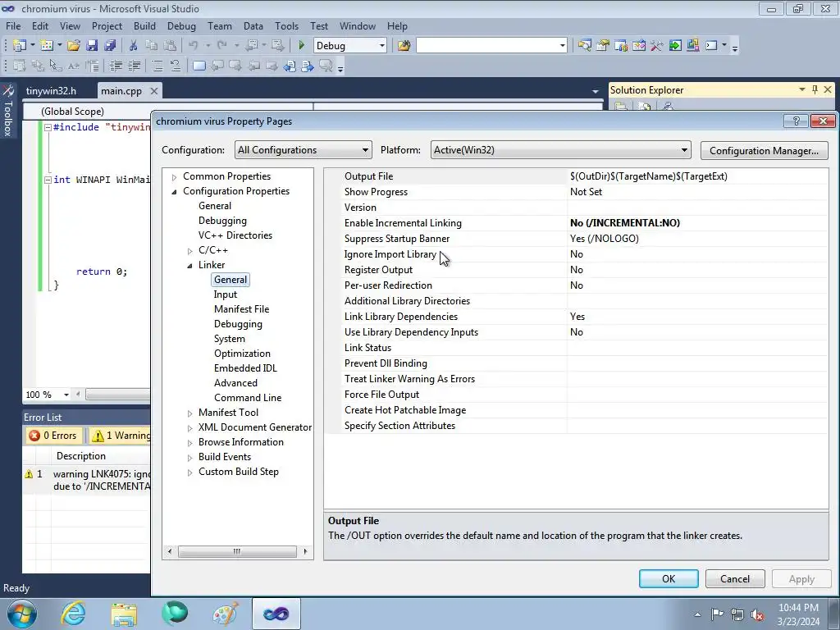Click the Configuration Manager button
Image resolution: width=840 pixels, height=630 pixels.
coord(764,151)
